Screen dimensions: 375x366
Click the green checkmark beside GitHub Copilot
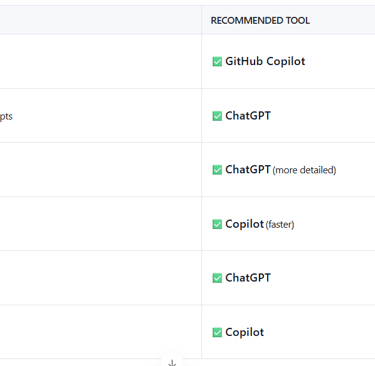point(217,62)
